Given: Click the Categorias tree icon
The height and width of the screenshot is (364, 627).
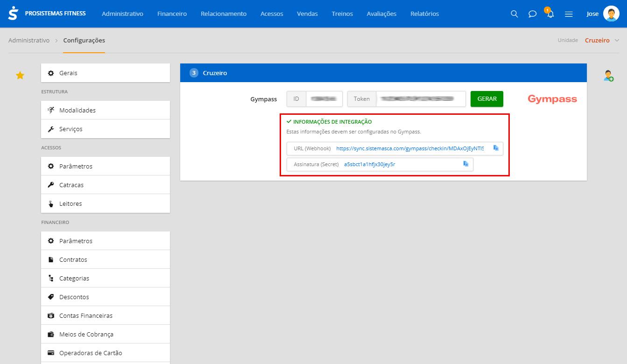Looking at the screenshot, I should point(51,278).
